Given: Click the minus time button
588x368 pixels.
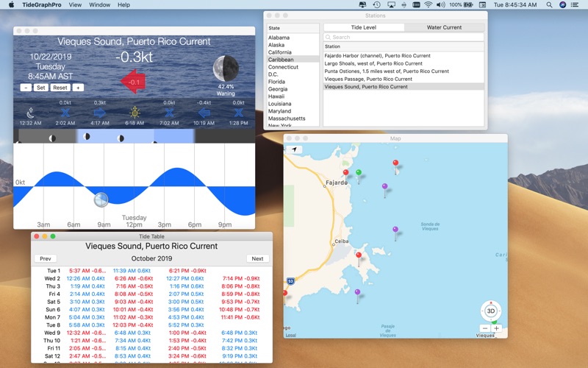Looking at the screenshot, I should (x=26, y=88).
